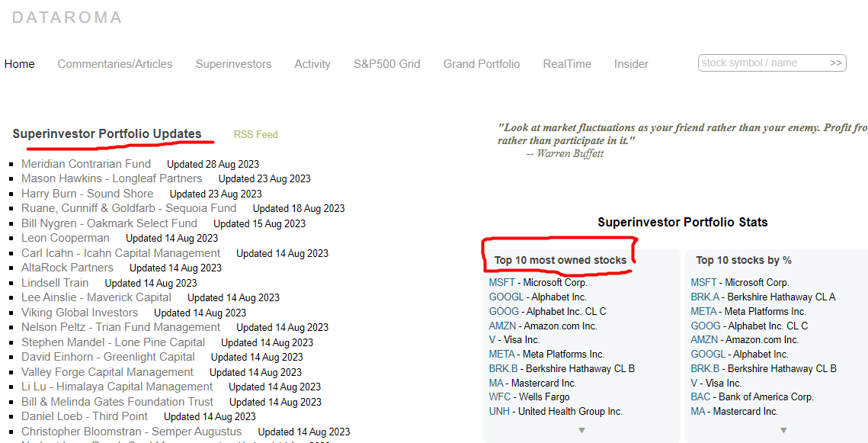Click MSFT in Top 10 stocks by %
Viewport: 868px width, 443px height.
703,282
